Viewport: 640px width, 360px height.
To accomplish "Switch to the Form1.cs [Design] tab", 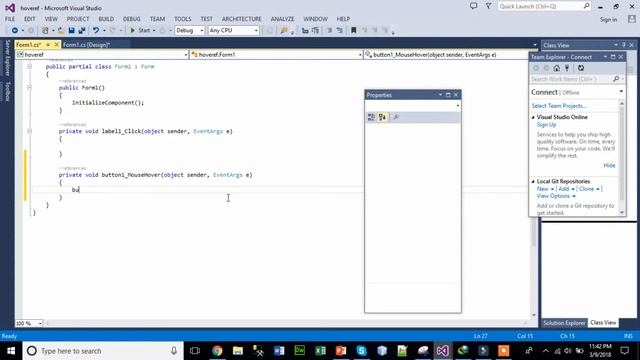I will click(87, 44).
